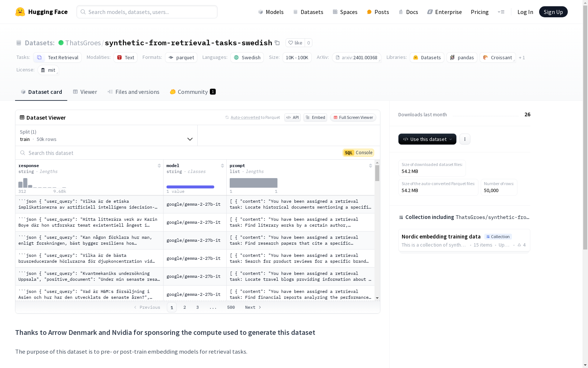This screenshot has height=368, width=588.
Task: Select the Dataset card tab
Action: (x=41, y=92)
